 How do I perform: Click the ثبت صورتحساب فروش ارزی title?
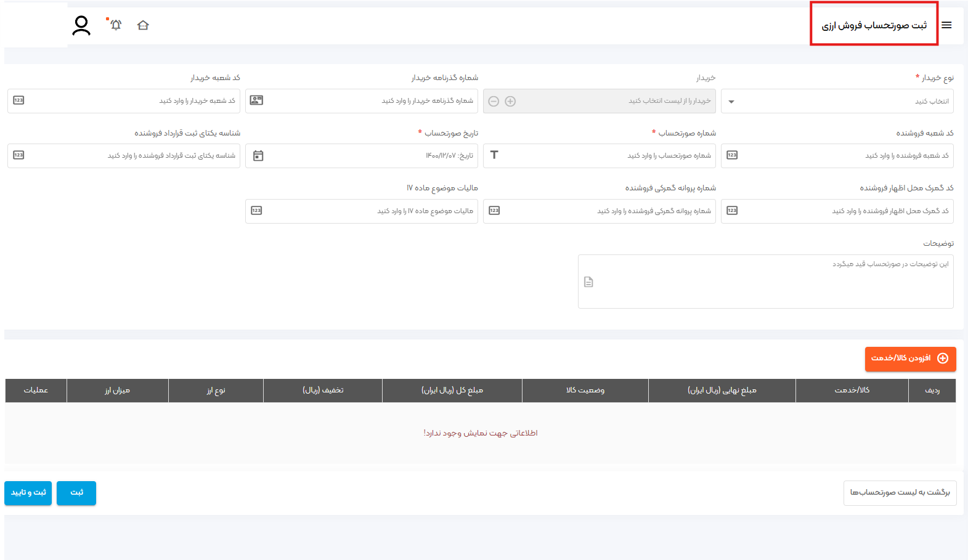pos(874,25)
